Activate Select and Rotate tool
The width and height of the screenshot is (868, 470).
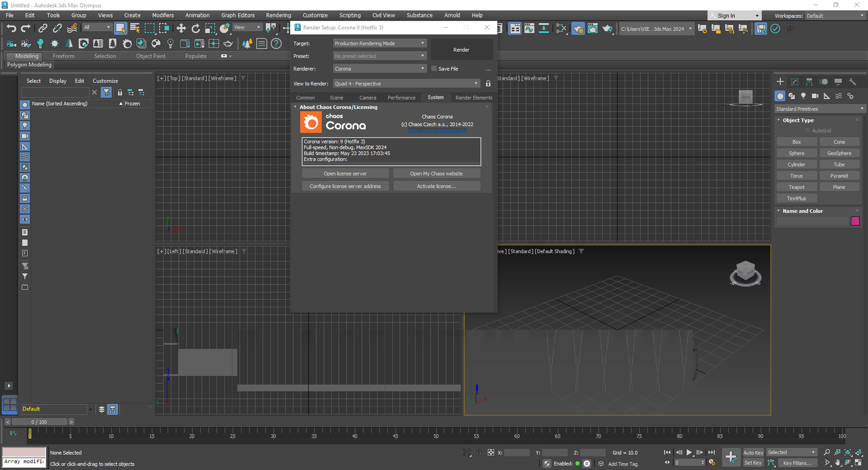(x=195, y=28)
